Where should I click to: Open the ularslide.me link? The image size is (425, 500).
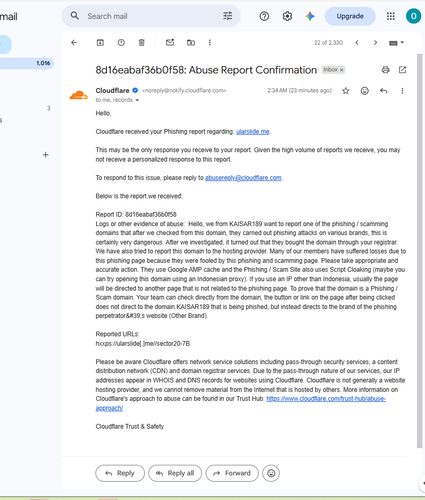pos(252,132)
